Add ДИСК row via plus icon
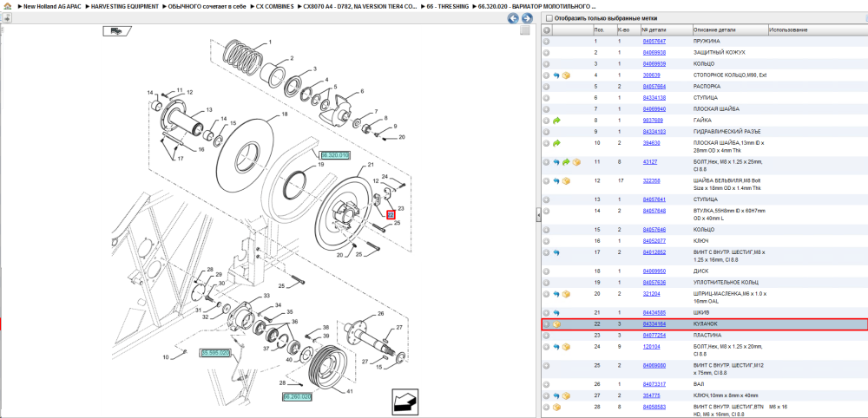This screenshot has height=418, width=868. tap(546, 271)
